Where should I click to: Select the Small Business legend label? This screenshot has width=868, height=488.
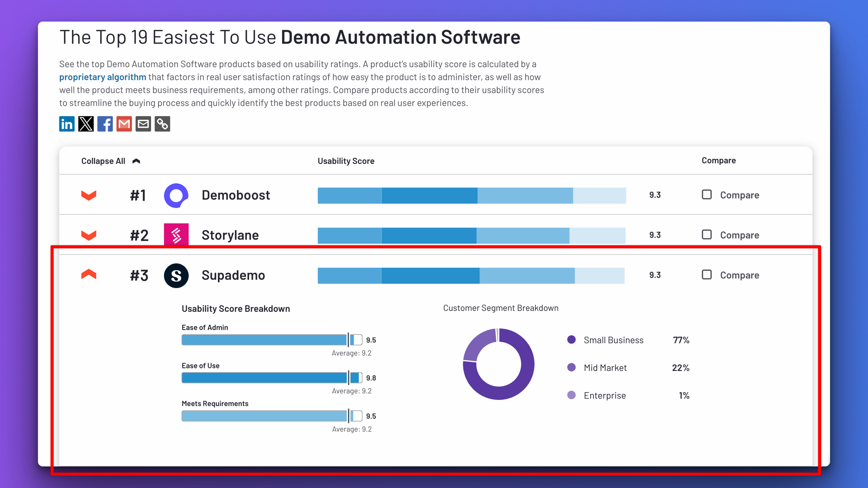614,340
